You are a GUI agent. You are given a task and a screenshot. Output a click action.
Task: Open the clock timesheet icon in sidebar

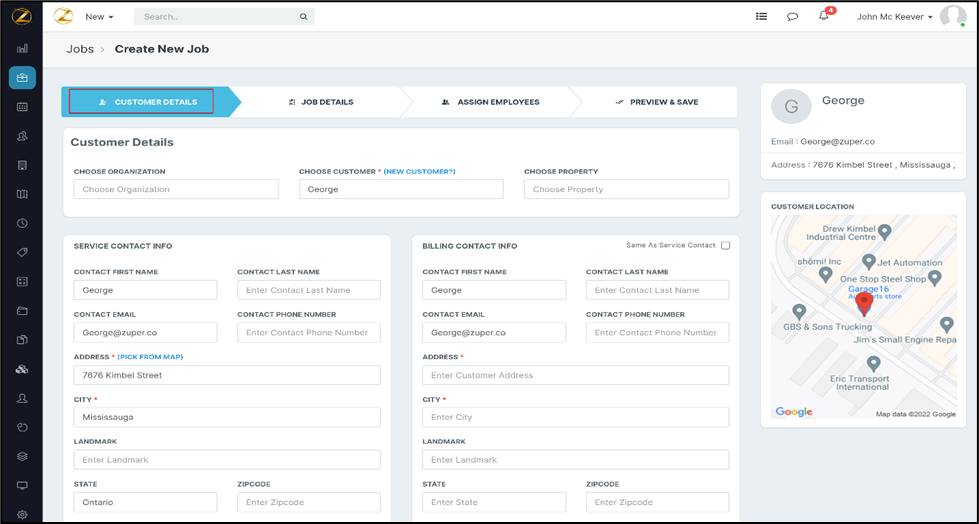pyautogui.click(x=22, y=224)
